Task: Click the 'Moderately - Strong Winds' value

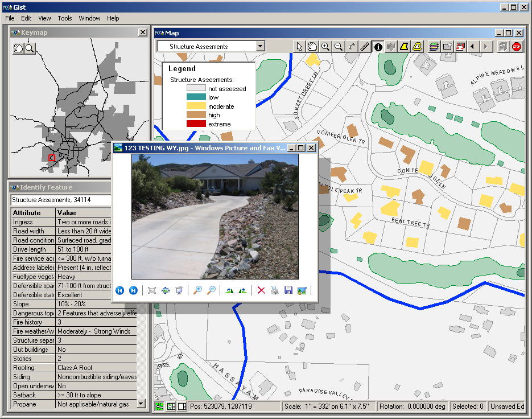Action: coord(96,331)
